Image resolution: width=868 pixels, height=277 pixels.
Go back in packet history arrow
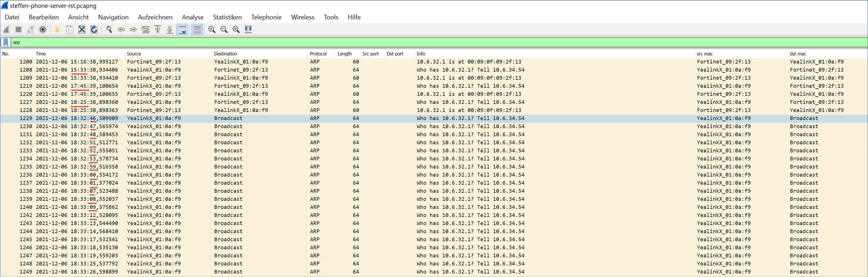pyautogui.click(x=121, y=30)
